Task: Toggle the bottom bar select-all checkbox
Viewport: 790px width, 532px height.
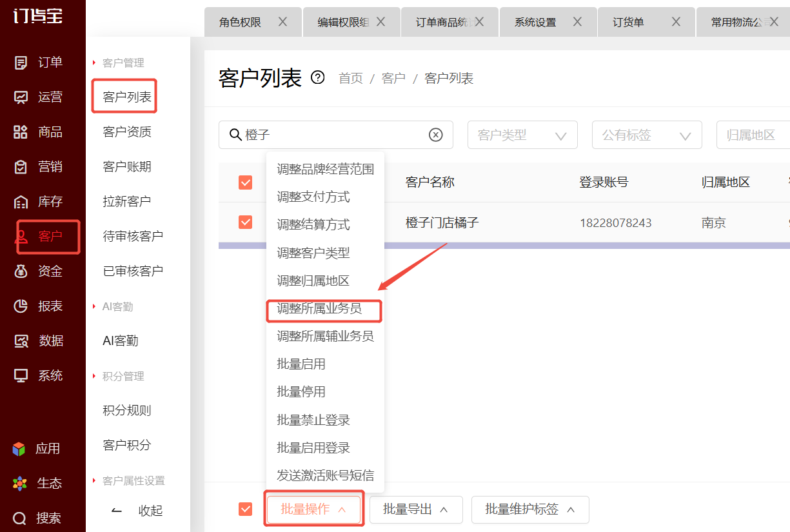Action: click(245, 509)
